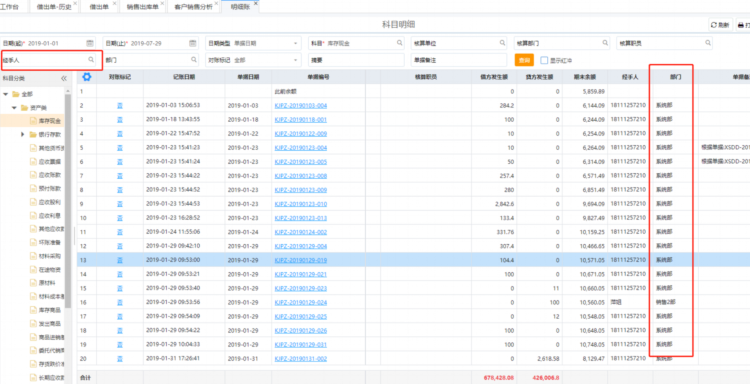Switch to the 客户销售分析 tab
This screenshot has height=384, width=750.
194,7
